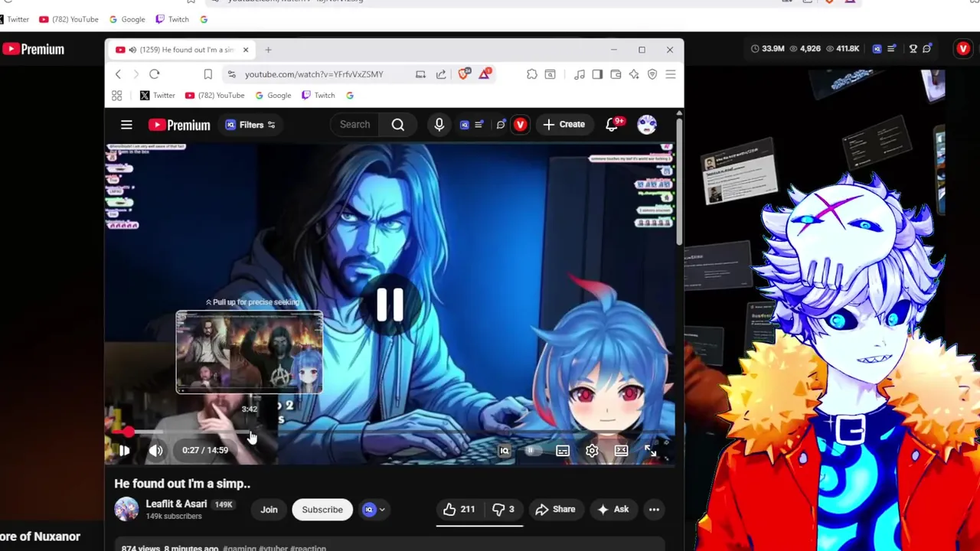Like the video (211 likes)

(459, 510)
